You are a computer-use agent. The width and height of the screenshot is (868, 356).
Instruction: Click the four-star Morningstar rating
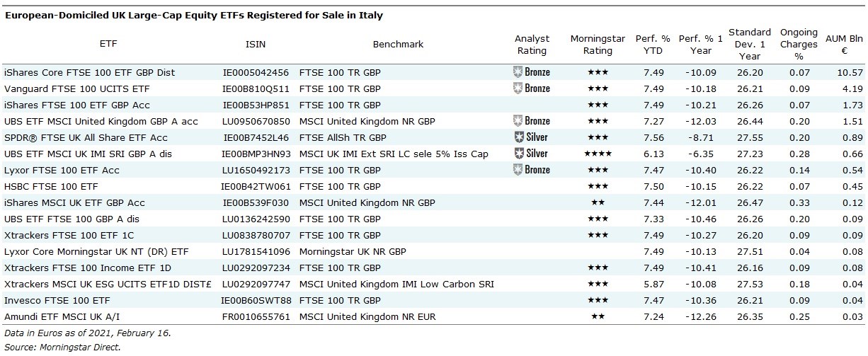click(x=598, y=154)
